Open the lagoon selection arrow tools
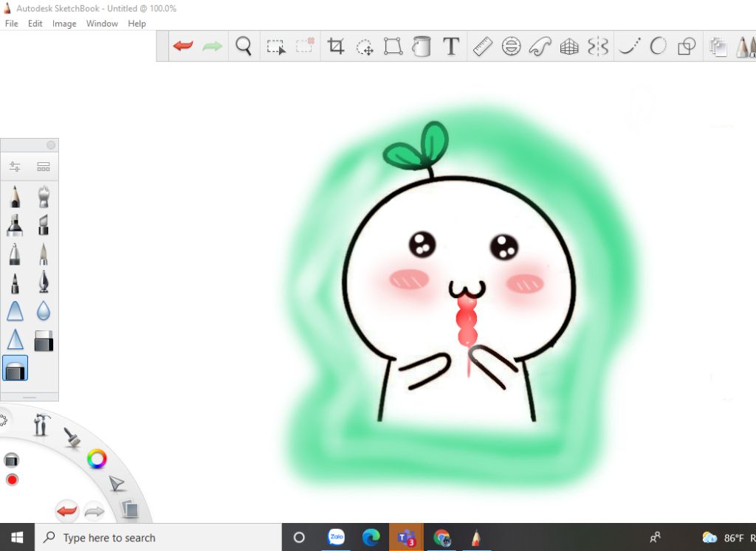This screenshot has height=551, width=756. point(116,483)
